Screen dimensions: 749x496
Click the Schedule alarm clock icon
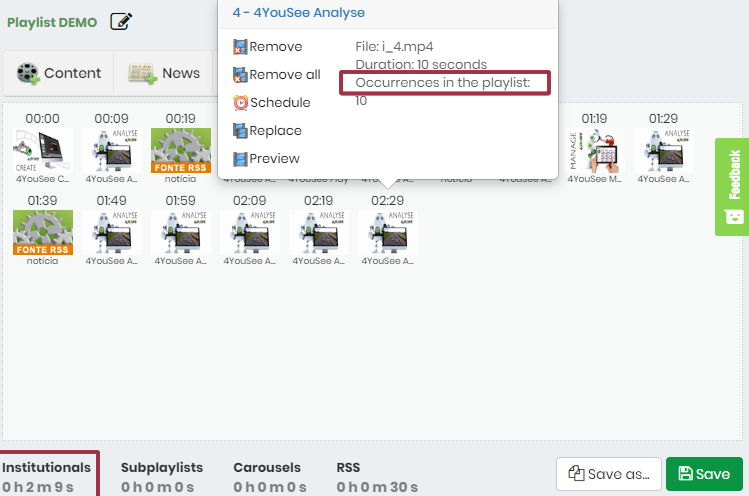240,102
